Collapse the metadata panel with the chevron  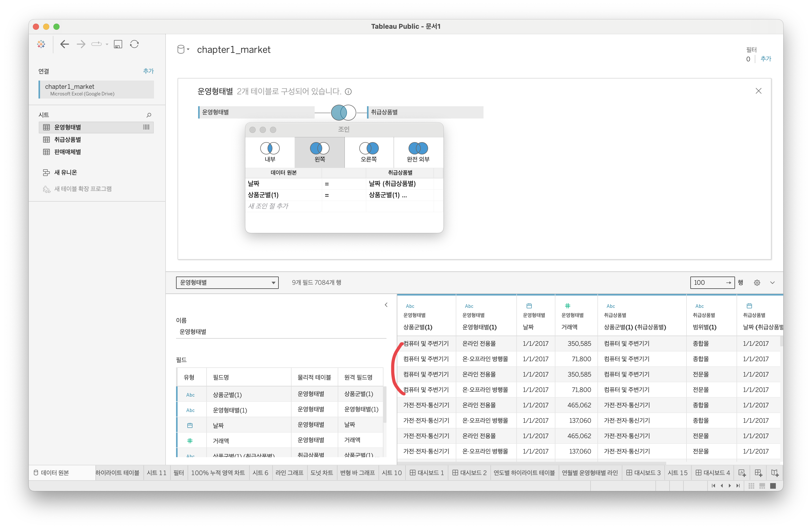pyautogui.click(x=386, y=305)
